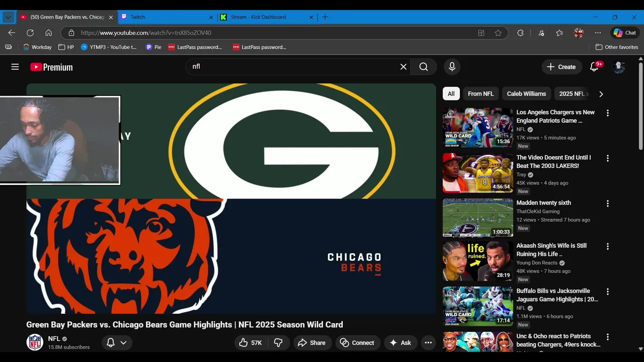Open the Madden twenty sixth thumbnail
Viewport: 644px width, 362px height.
477,217
